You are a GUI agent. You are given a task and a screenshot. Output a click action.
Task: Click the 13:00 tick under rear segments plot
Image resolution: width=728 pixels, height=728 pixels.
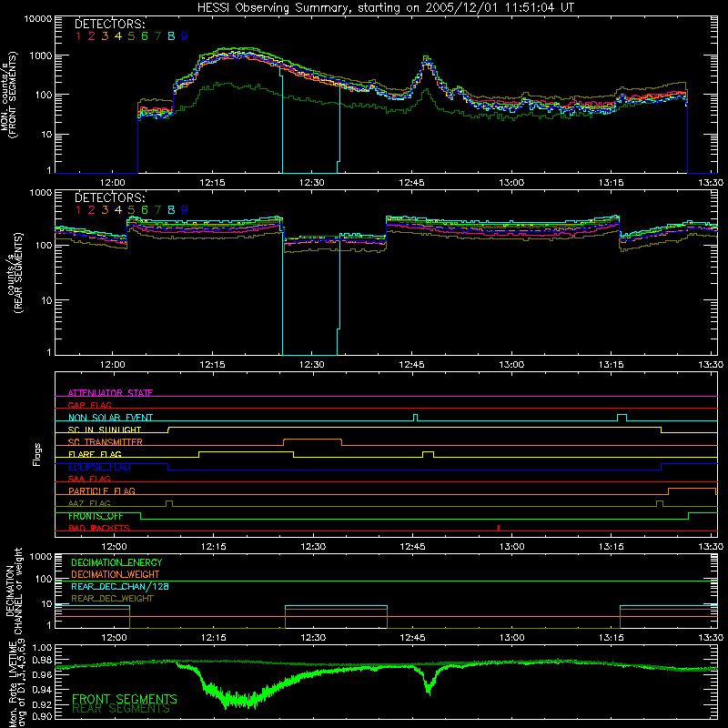511,365
